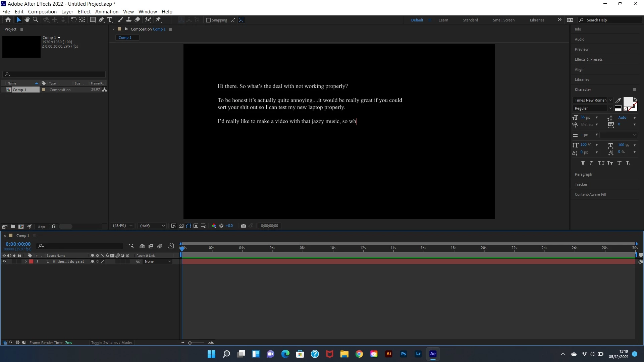Select the Pen tool
Screen dimensions: 644x362
coord(101,20)
